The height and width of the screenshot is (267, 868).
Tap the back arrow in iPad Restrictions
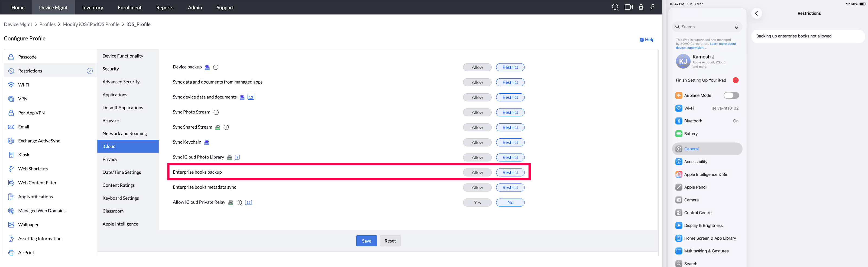756,14
